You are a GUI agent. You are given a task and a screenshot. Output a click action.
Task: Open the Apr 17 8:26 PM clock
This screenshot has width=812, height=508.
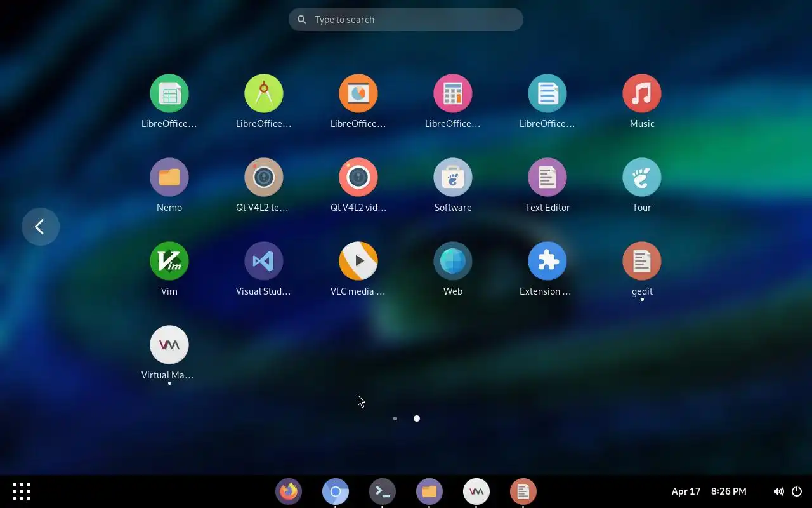click(x=709, y=491)
